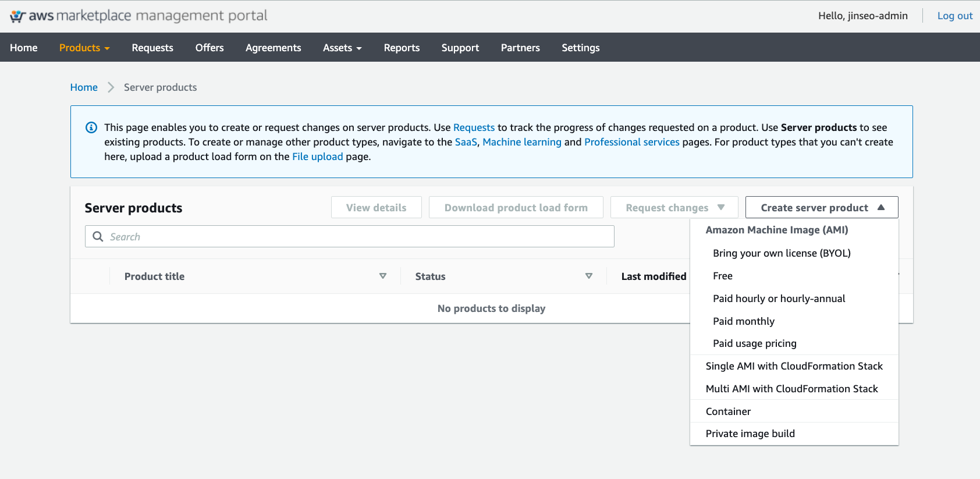Open the Request changes dropdown
The width and height of the screenshot is (980, 479).
point(674,207)
